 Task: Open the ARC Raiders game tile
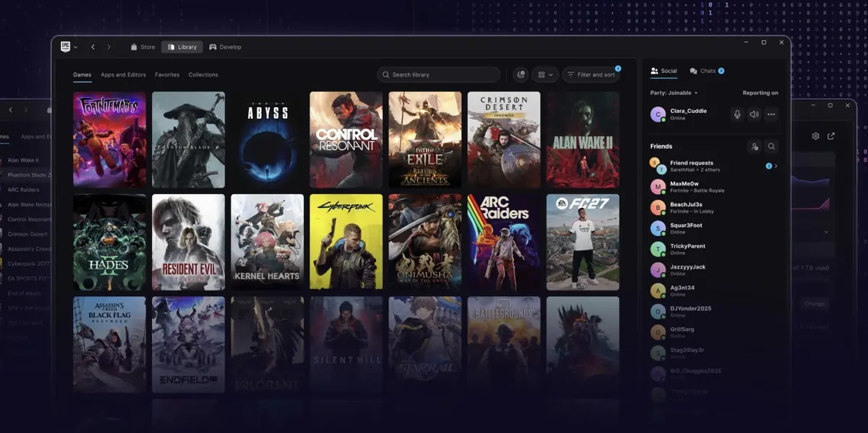pyautogui.click(x=503, y=242)
